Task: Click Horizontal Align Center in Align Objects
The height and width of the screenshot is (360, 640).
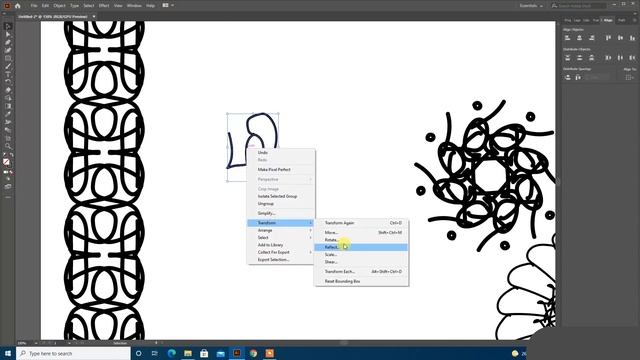Action: [580, 38]
